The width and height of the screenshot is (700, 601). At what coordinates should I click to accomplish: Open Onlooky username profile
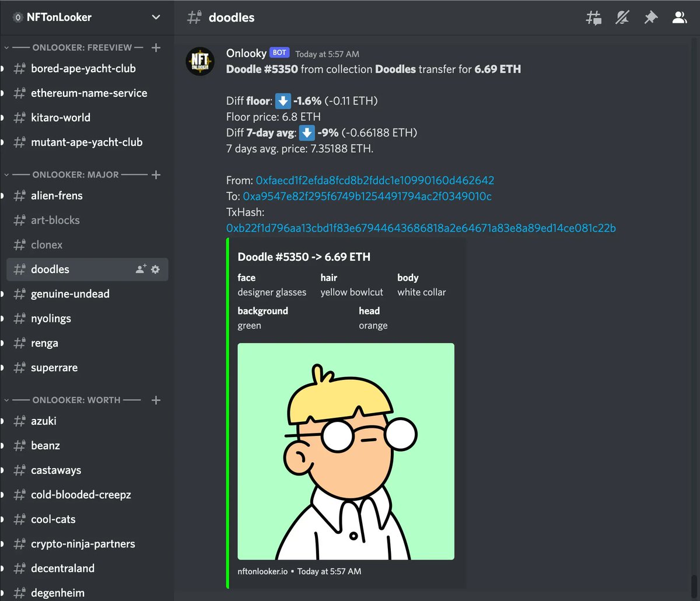click(246, 53)
